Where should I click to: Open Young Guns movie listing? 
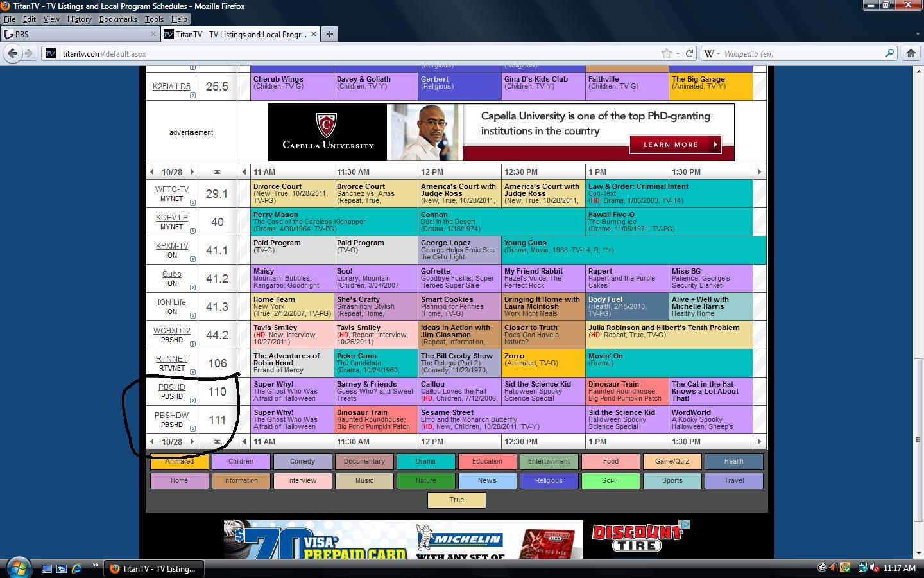[633, 250]
